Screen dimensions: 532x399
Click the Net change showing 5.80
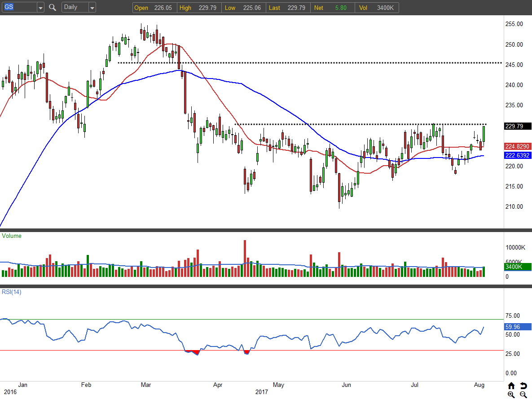click(x=332, y=8)
